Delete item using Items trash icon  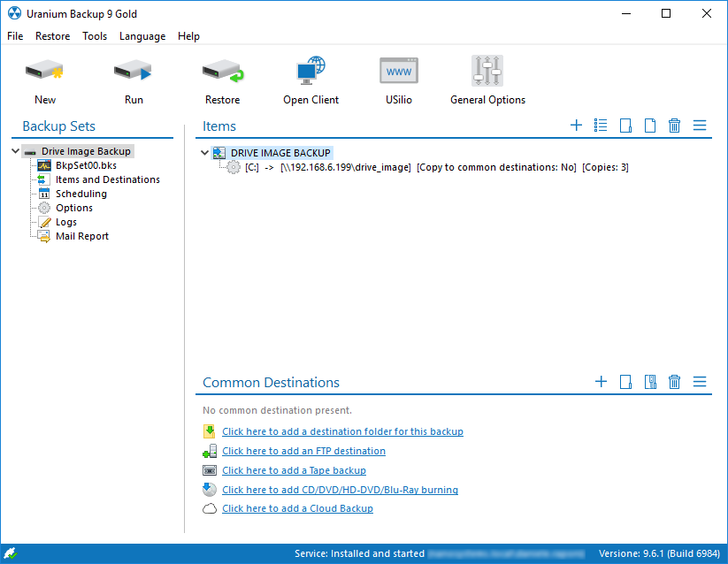(675, 126)
